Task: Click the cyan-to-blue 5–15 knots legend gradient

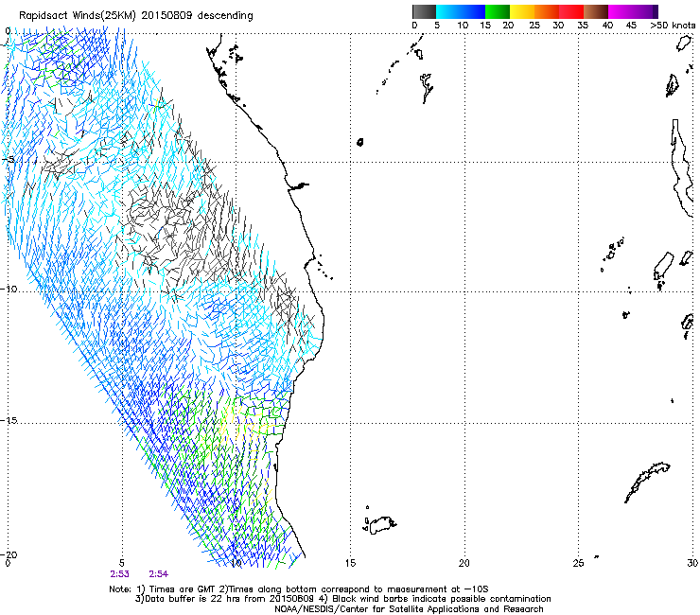Action: tap(461, 11)
